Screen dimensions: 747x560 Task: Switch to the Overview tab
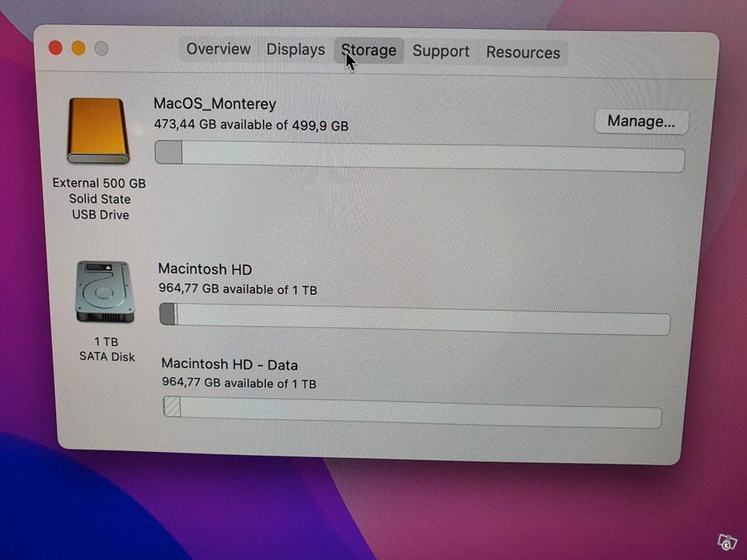pos(218,48)
